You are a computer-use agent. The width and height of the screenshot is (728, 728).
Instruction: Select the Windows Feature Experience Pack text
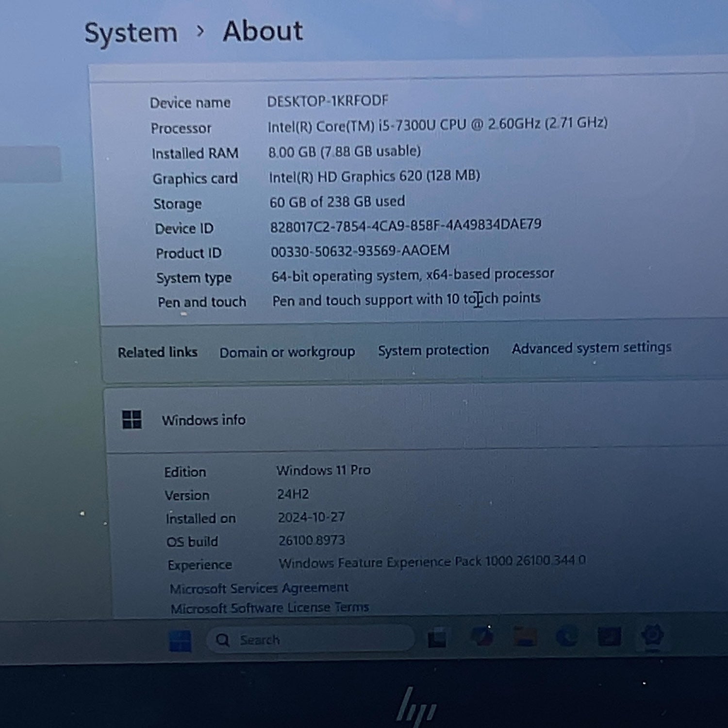click(432, 562)
